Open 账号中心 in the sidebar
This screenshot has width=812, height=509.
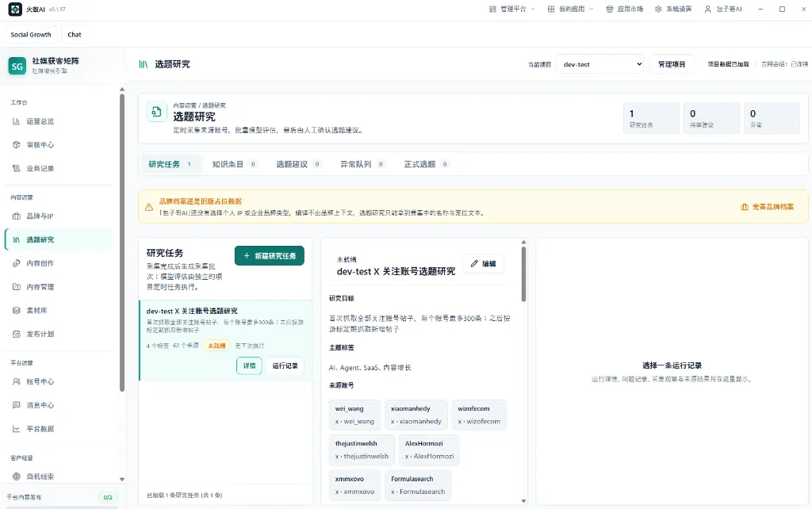point(59,381)
